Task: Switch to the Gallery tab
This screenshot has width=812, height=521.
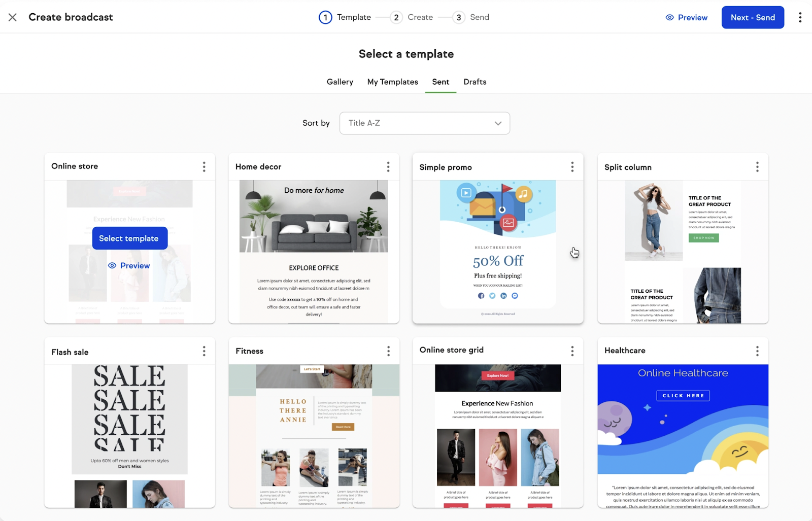Action: click(340, 82)
